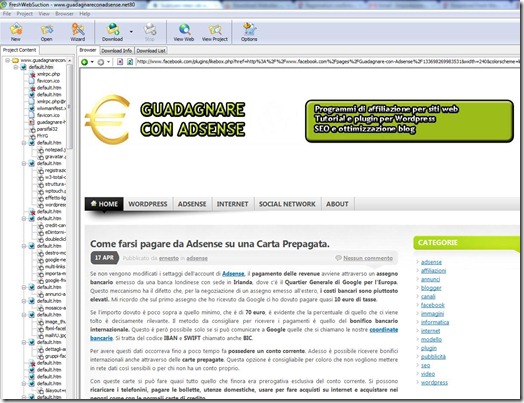Open the Forward button history dropdown
This screenshot has width=524, height=403.
(108, 62)
